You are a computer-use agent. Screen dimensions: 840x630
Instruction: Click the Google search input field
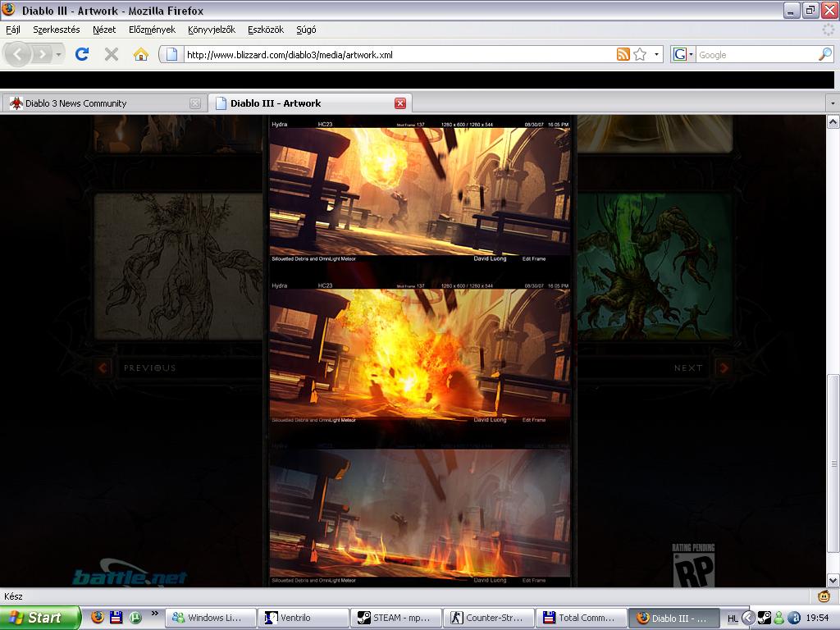coord(755,55)
